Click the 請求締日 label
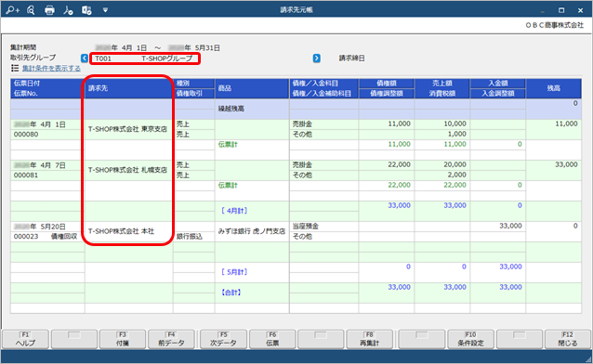The height and width of the screenshot is (364, 593). click(x=351, y=58)
